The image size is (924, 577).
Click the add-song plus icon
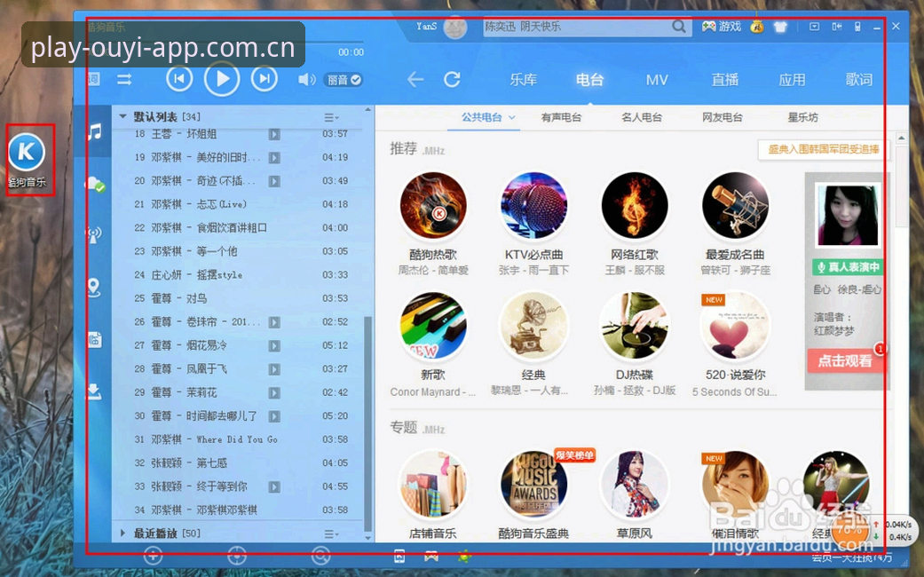point(153,555)
